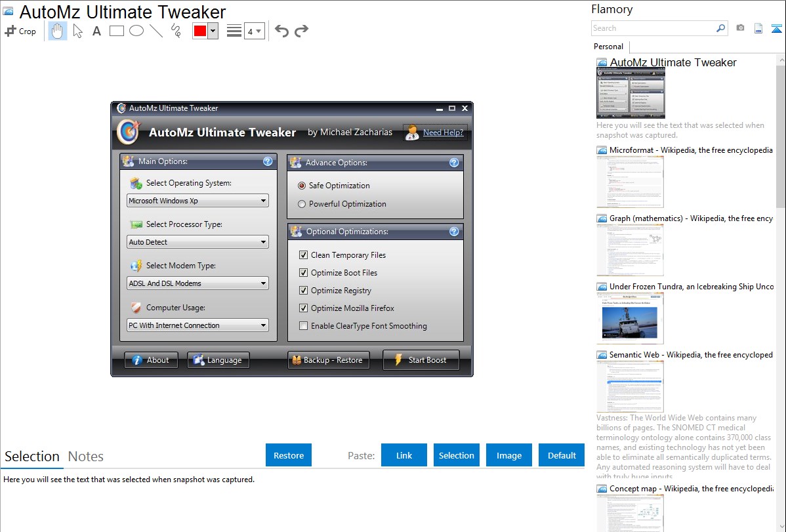This screenshot has height=532, width=786.
Task: Click the Select Modem Type icon
Action: (x=136, y=266)
